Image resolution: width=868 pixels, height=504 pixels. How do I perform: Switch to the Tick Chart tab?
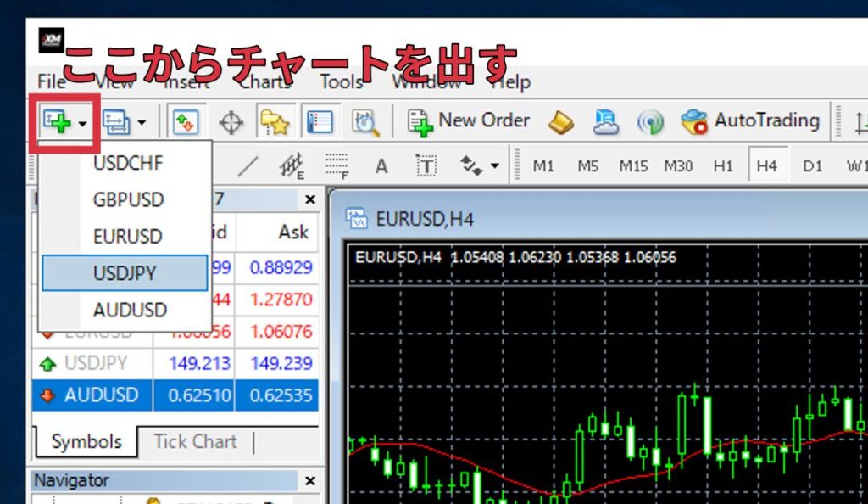(x=195, y=441)
